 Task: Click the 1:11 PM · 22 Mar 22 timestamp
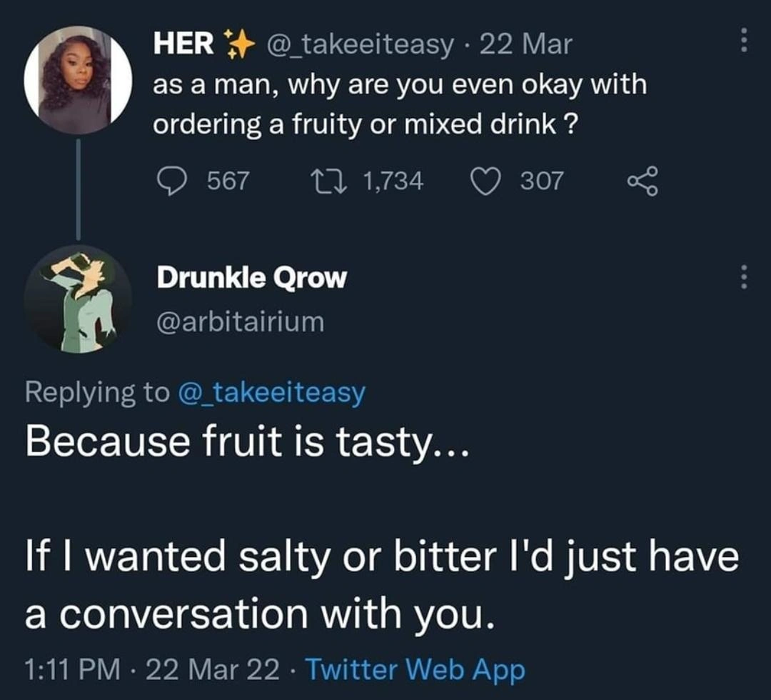click(152, 669)
